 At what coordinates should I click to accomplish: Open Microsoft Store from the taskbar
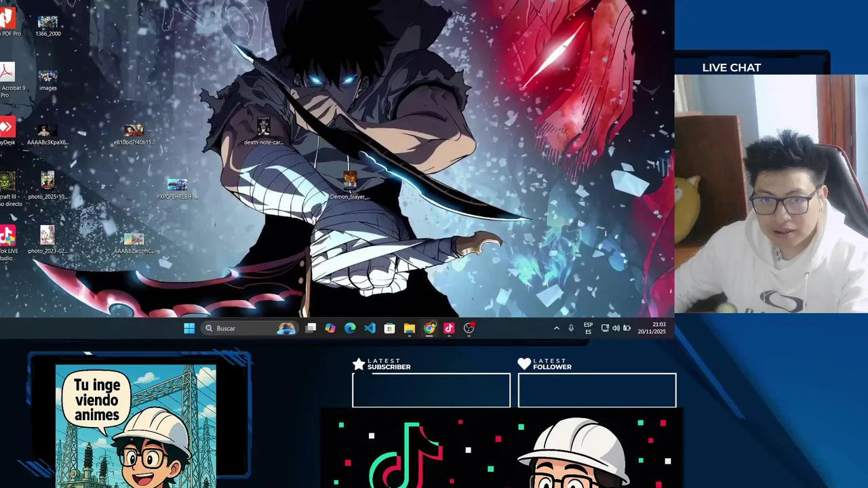[x=389, y=328]
